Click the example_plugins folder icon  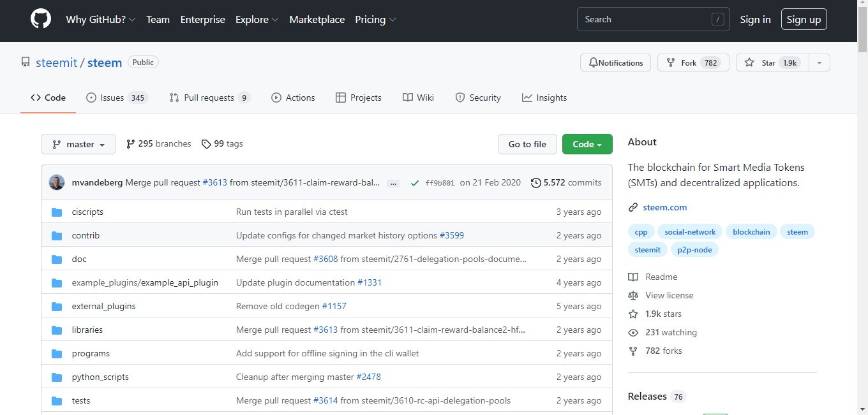point(57,282)
